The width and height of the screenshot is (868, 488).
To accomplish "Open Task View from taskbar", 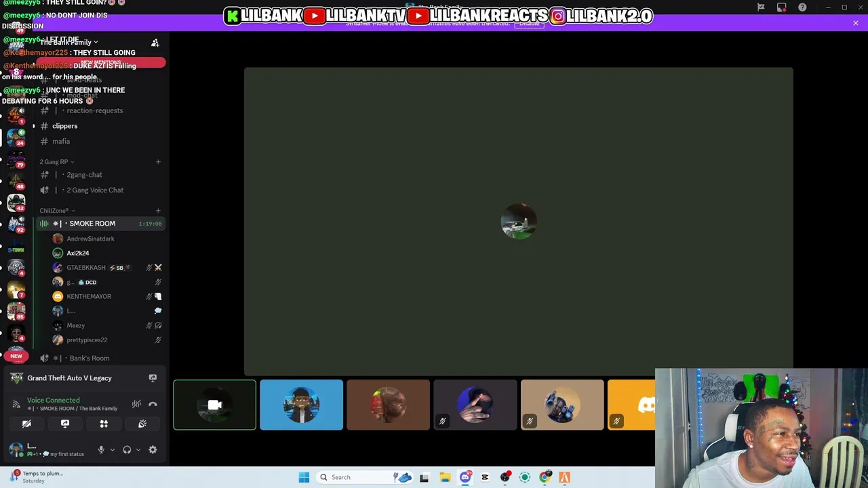I will 425,477.
